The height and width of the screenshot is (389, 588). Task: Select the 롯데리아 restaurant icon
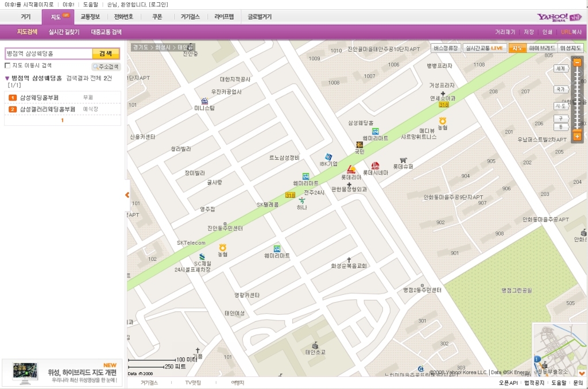(351, 170)
